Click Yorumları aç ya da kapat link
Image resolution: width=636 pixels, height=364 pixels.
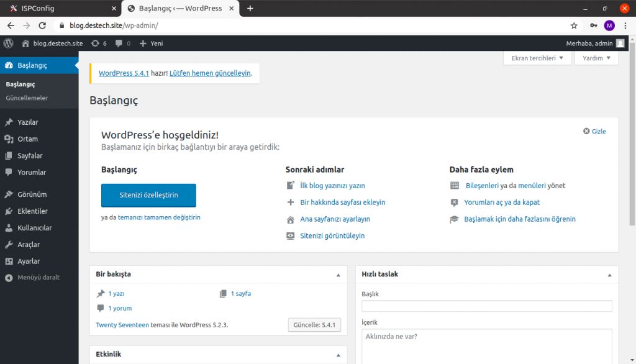(x=502, y=202)
